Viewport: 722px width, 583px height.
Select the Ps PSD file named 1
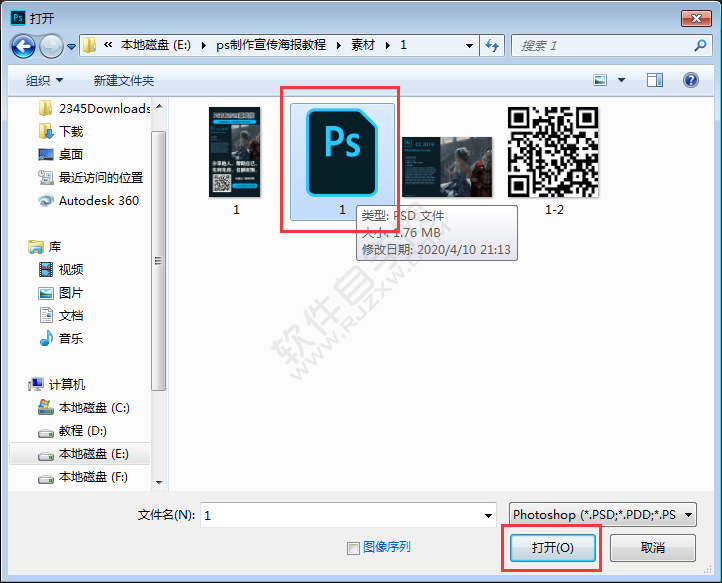342,161
